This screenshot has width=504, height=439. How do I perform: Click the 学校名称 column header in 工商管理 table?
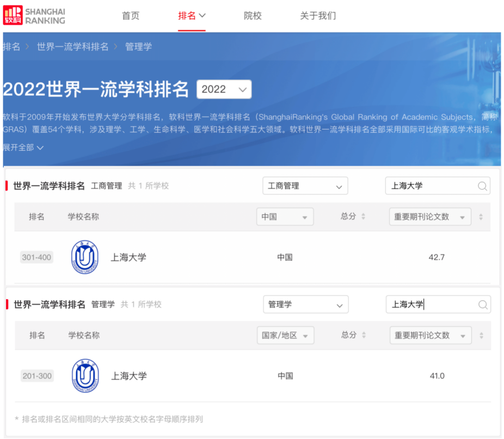[83, 217]
